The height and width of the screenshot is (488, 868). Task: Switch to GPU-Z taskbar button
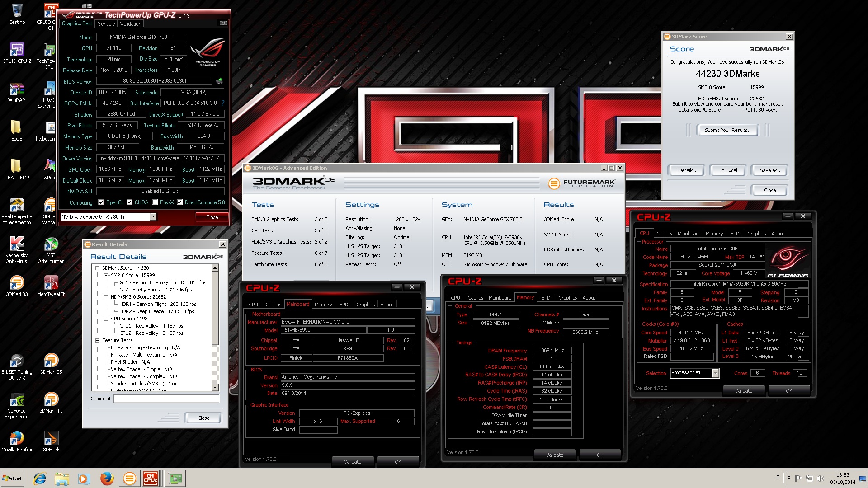[175, 478]
